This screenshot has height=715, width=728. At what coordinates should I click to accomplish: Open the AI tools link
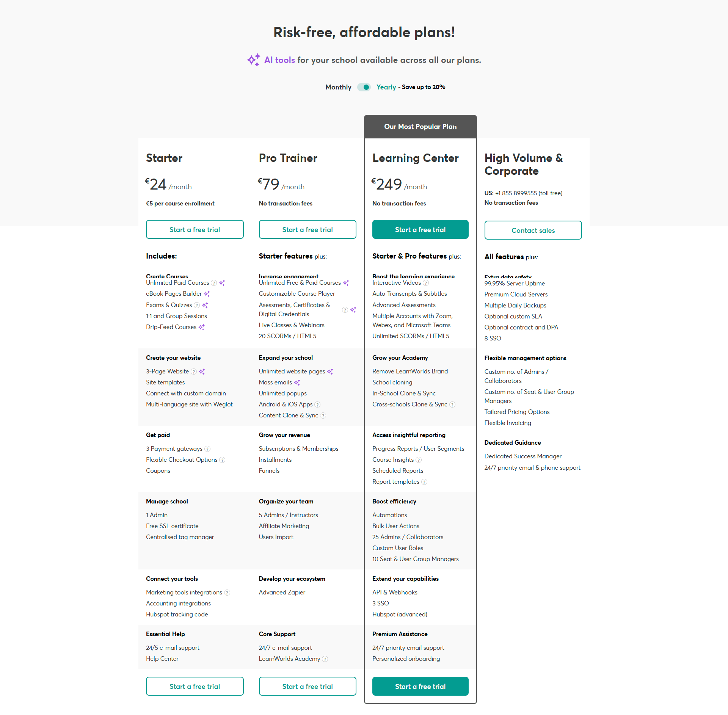279,60
